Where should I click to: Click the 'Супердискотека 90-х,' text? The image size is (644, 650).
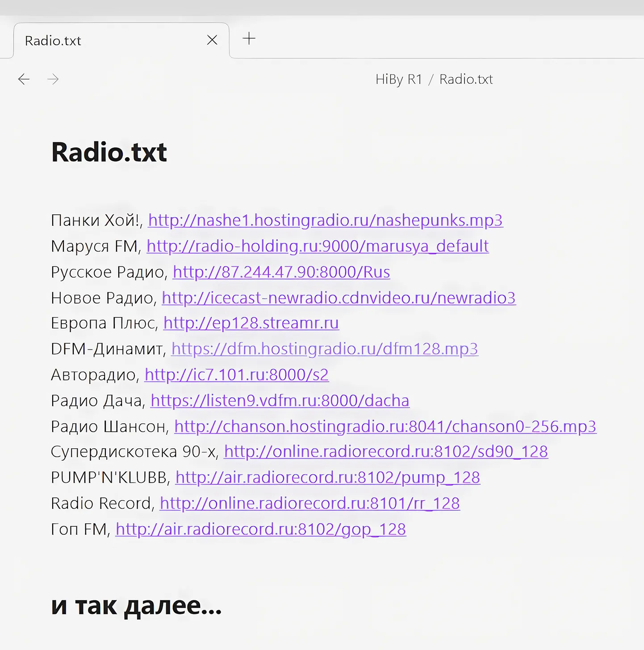click(135, 452)
